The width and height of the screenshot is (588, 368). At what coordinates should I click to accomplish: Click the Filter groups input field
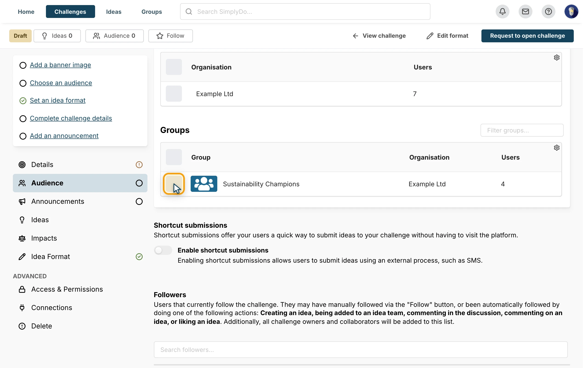[522, 130]
